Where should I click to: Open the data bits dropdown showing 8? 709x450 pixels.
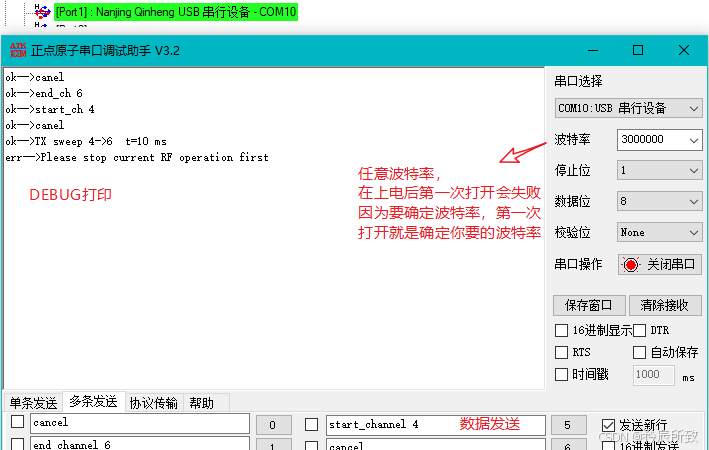[659, 201]
